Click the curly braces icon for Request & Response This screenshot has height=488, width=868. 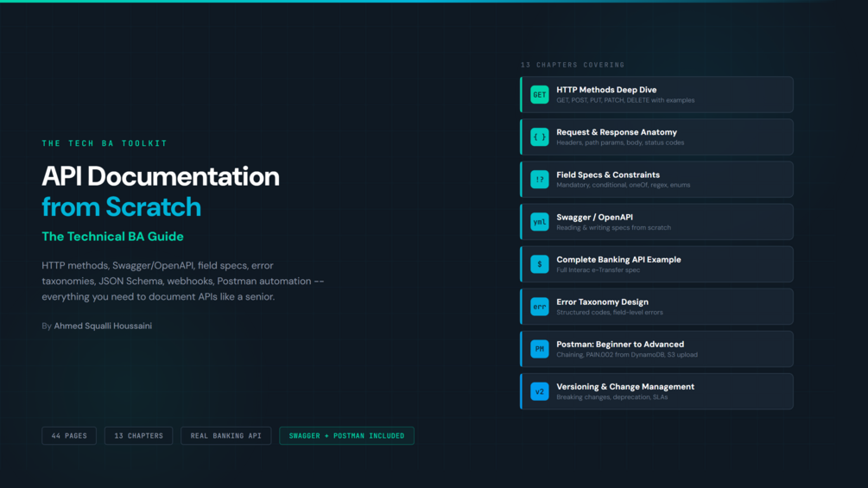[539, 137]
